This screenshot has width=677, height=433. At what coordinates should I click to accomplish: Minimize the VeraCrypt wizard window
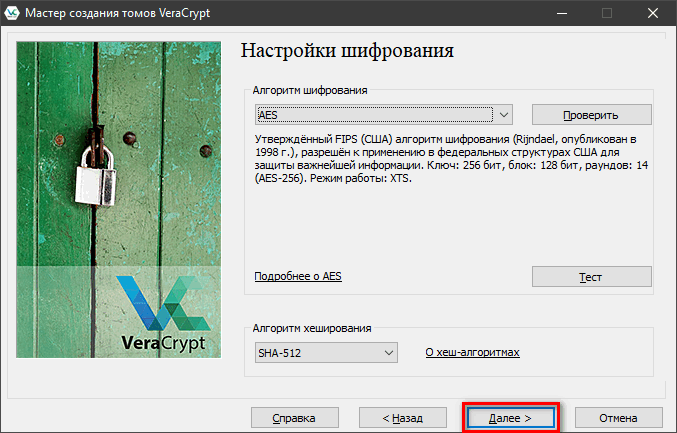pyautogui.click(x=558, y=14)
